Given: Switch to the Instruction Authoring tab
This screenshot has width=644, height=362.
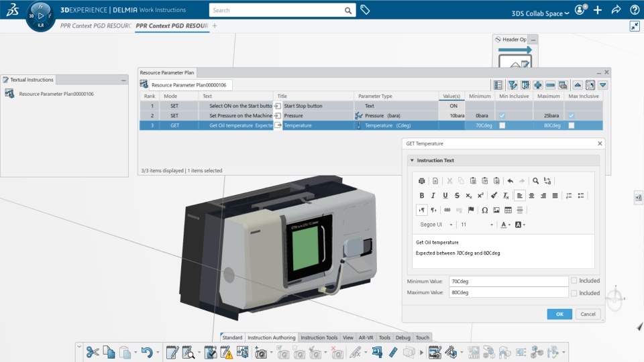Looking at the screenshot, I should pos(271,338).
